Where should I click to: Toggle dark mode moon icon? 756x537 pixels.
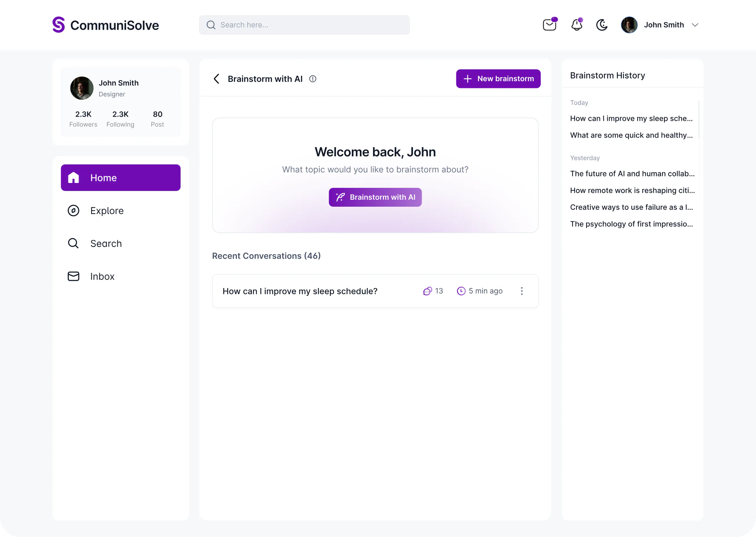[602, 25]
